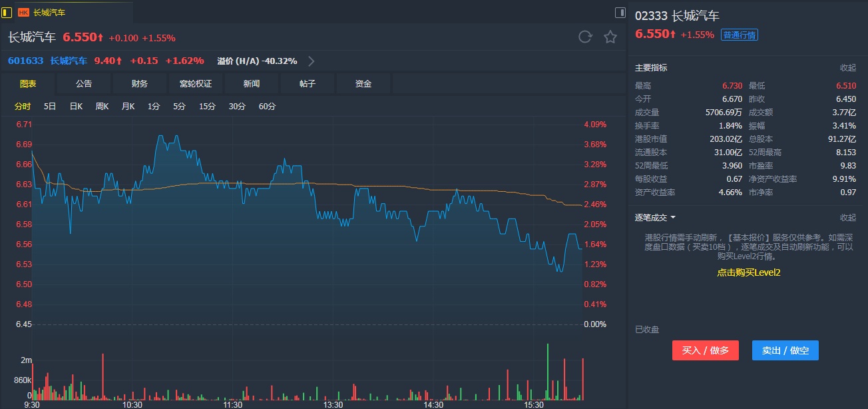
Task: Open the 财务 tab
Action: pos(140,84)
